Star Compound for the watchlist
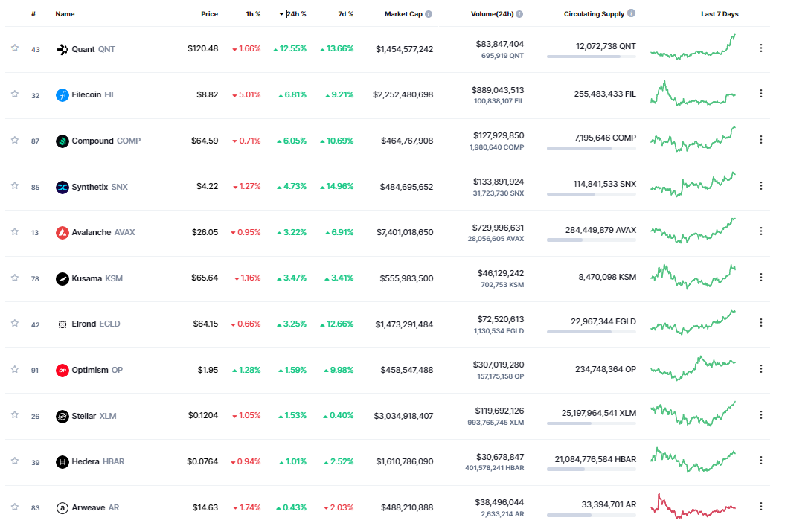Screen dimensions: 785x532 pyautogui.click(x=15, y=140)
